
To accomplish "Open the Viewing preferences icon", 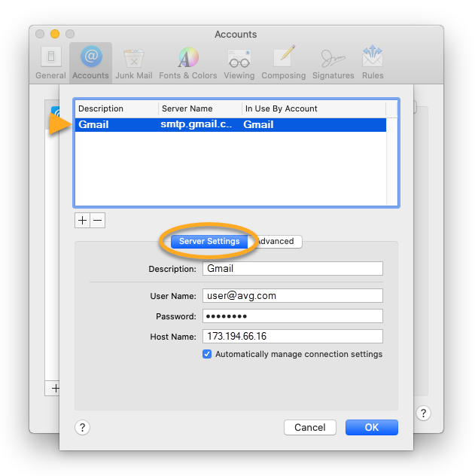I will (x=239, y=63).
